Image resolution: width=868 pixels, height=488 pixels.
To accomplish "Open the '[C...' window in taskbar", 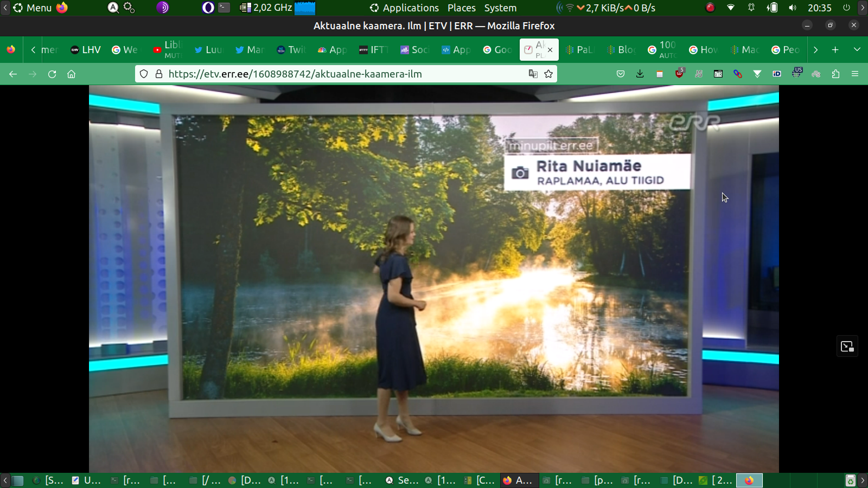I will click(x=480, y=480).
